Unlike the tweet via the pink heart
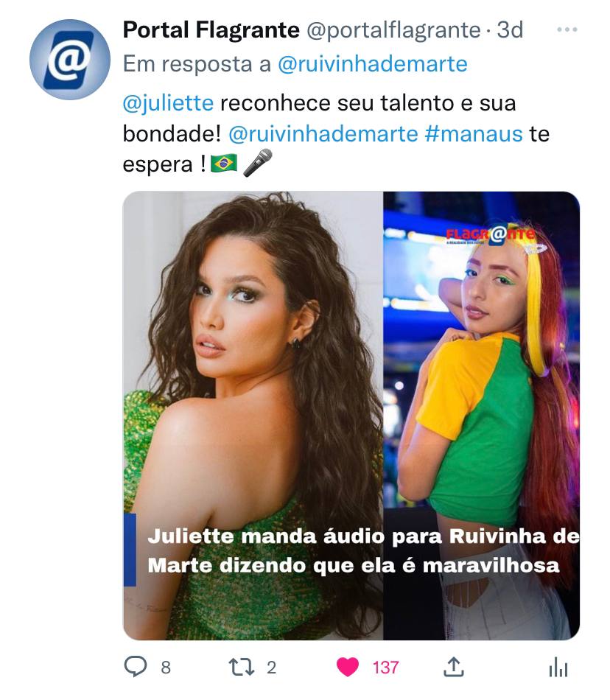The height and width of the screenshot is (700, 610). click(347, 668)
